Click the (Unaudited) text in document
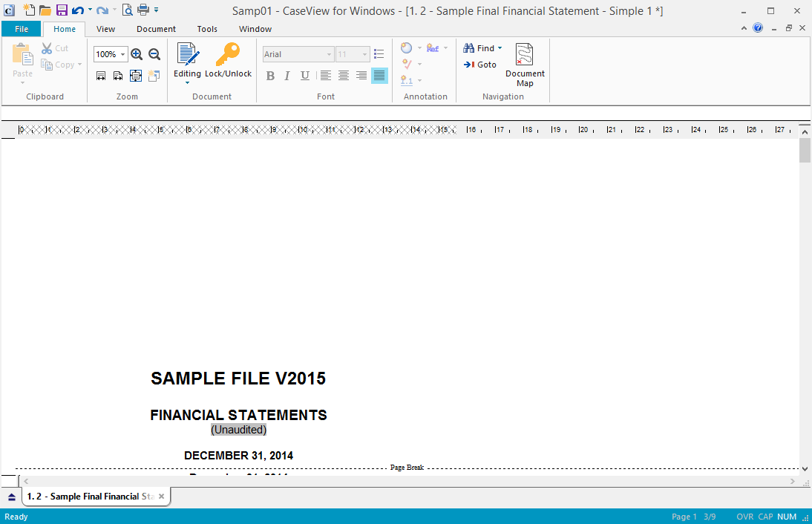The width and height of the screenshot is (812, 524). (238, 430)
